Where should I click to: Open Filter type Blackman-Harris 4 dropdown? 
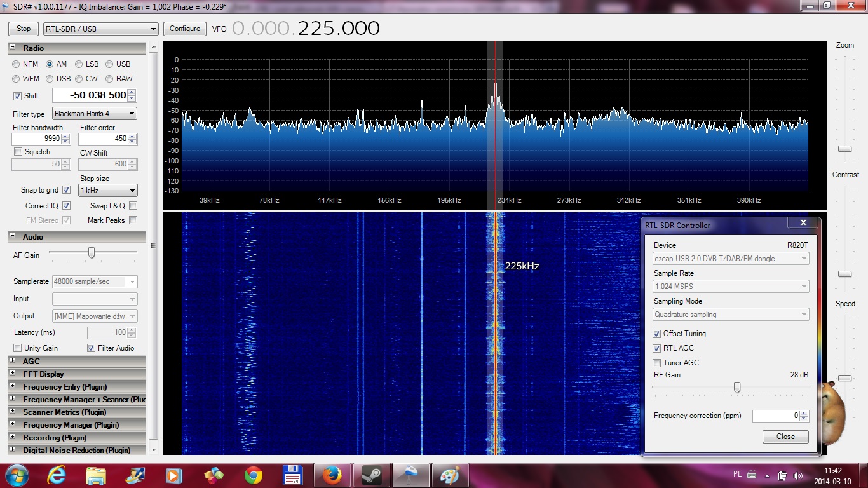click(94, 114)
